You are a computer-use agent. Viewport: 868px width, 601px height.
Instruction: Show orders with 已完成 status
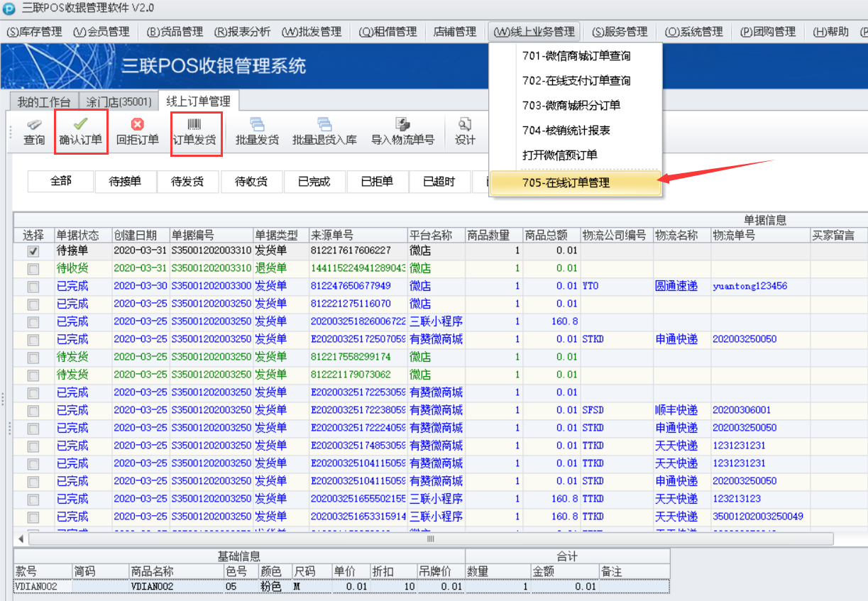point(314,182)
